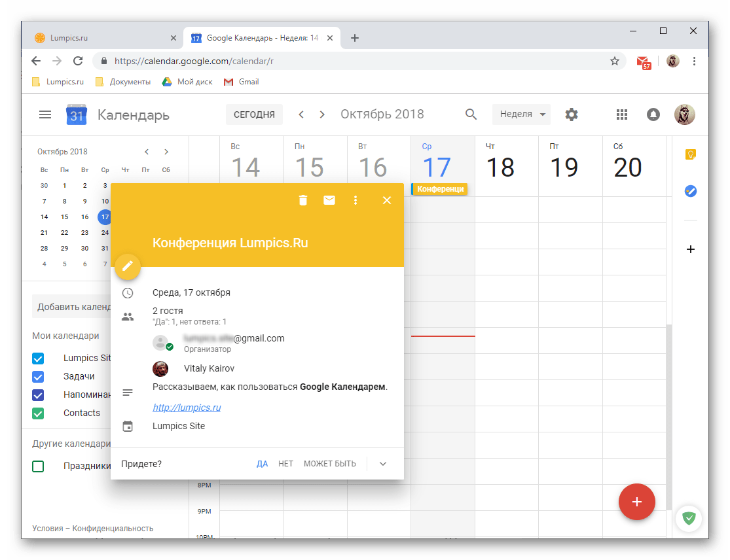730x560 pixels.
Task: Add side panel add-on plus icon
Action: tap(691, 249)
